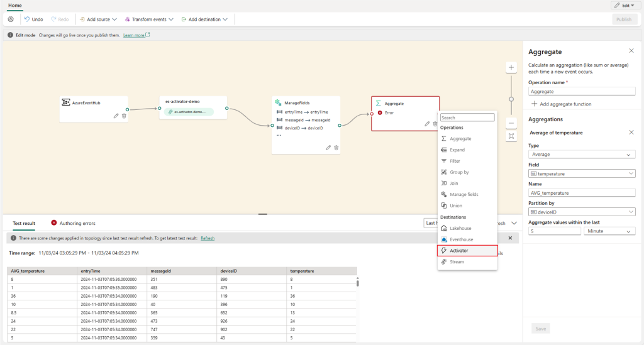Choose Group by operation from the popup

coord(467,172)
